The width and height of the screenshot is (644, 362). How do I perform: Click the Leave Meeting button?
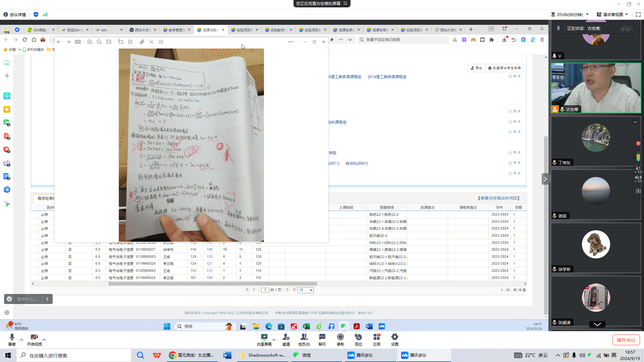626,340
